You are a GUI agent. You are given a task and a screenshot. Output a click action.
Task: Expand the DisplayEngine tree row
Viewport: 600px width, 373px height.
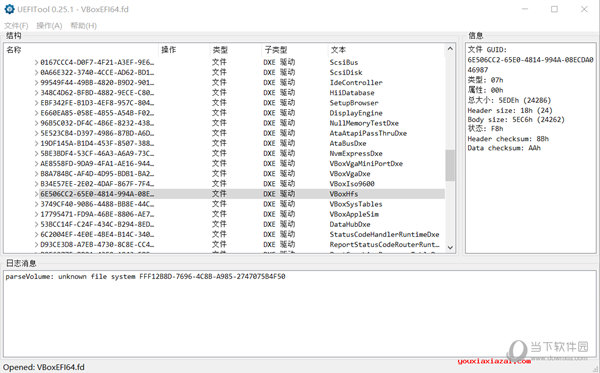36,113
